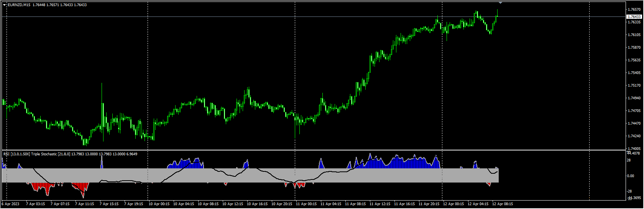Click the 11 Apr 08:15 time label
Image resolution: width=644 pixels, height=209 pixels.
coord(355,204)
